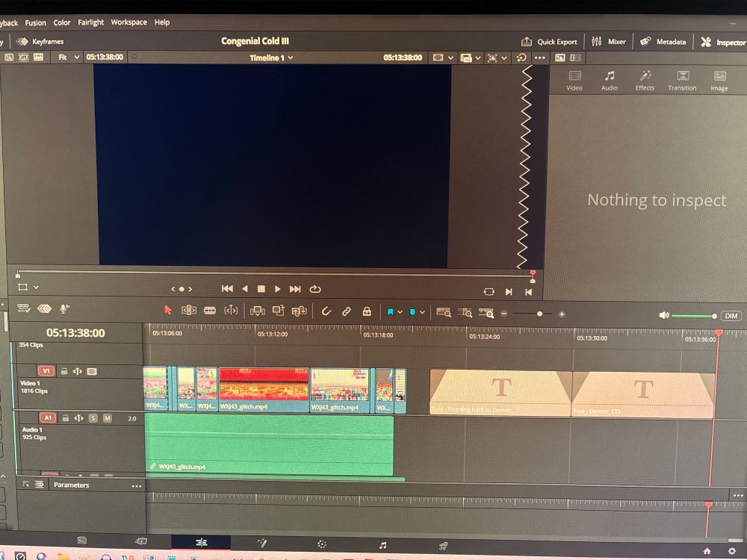Viewport: 747px width, 560px height.
Task: Open the Fairlight menu
Action: (90, 22)
